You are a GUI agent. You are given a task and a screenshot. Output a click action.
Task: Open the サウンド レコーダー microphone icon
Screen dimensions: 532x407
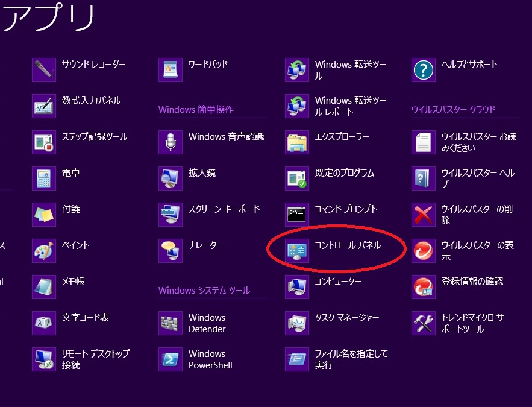[x=44, y=70]
